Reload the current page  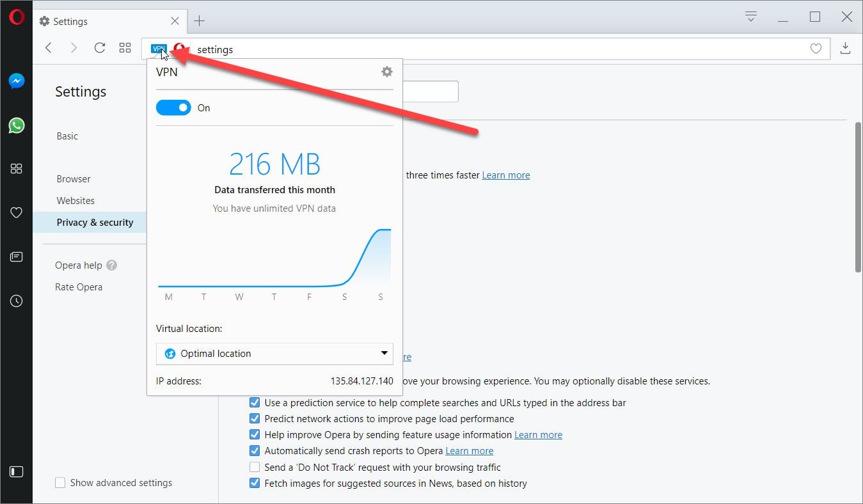[99, 47]
